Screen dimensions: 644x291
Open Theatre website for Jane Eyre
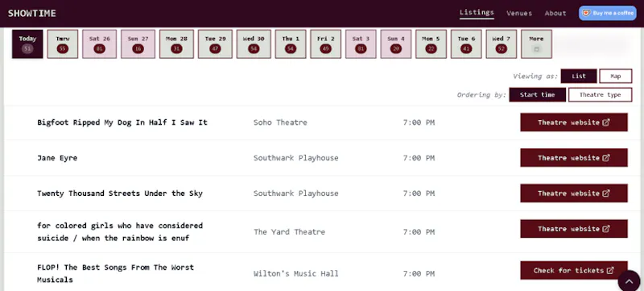coord(574,158)
